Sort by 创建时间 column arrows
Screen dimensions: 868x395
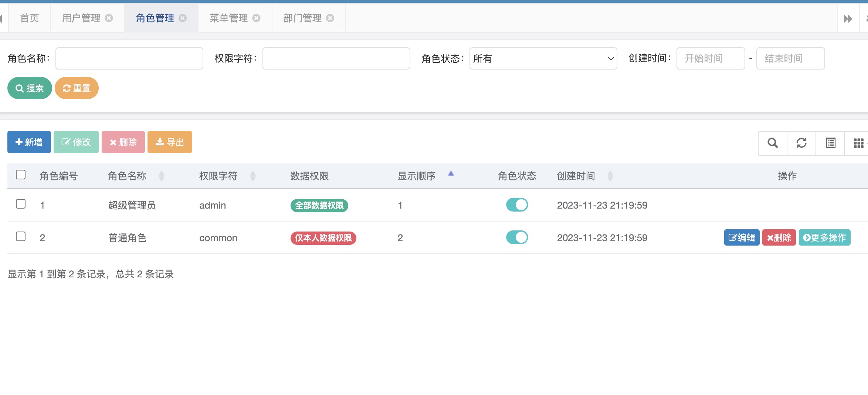pos(610,176)
